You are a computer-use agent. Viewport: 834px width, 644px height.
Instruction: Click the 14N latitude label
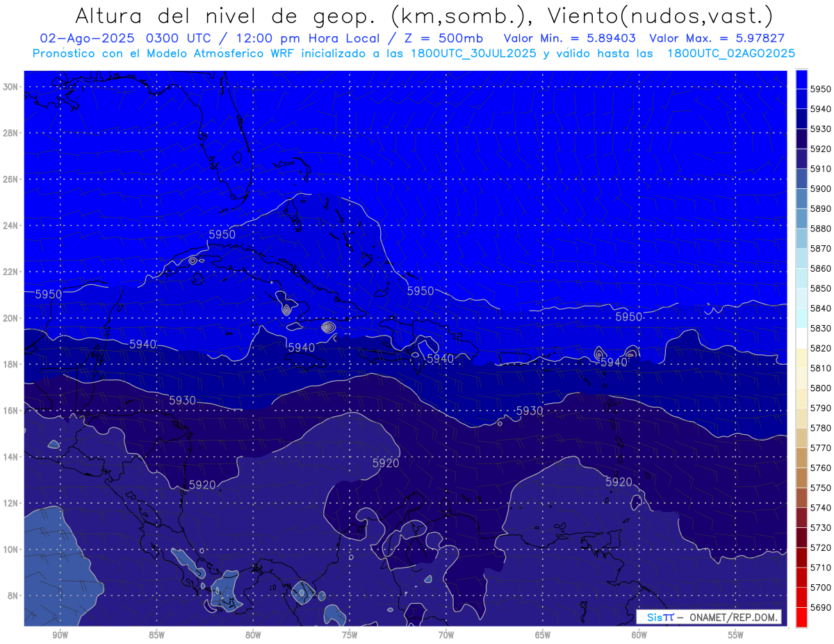tap(10, 457)
